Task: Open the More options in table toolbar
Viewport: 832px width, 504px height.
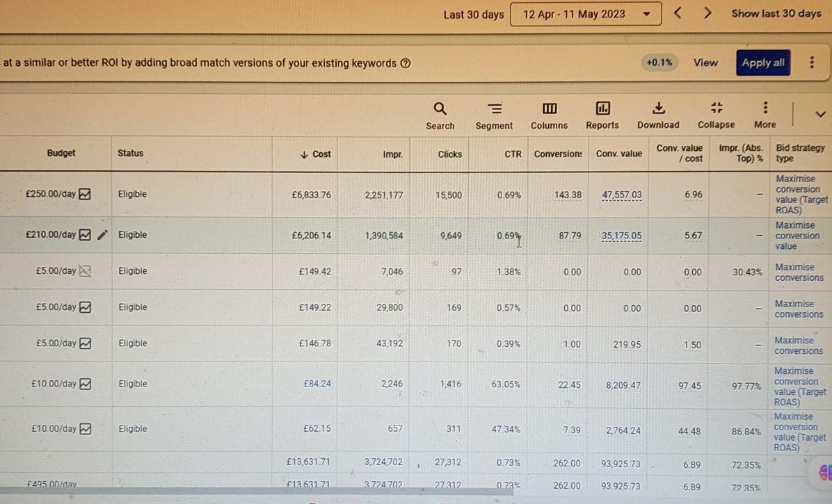Action: click(x=765, y=115)
